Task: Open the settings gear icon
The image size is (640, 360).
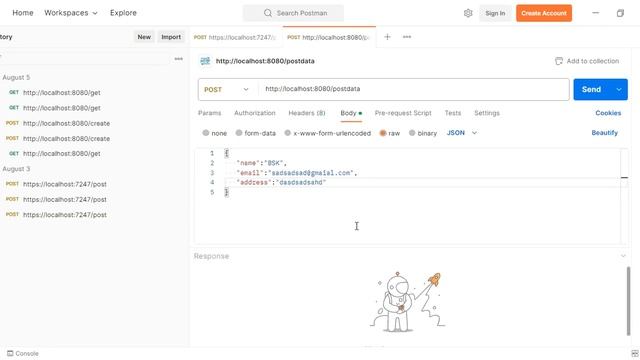Action: point(468,13)
